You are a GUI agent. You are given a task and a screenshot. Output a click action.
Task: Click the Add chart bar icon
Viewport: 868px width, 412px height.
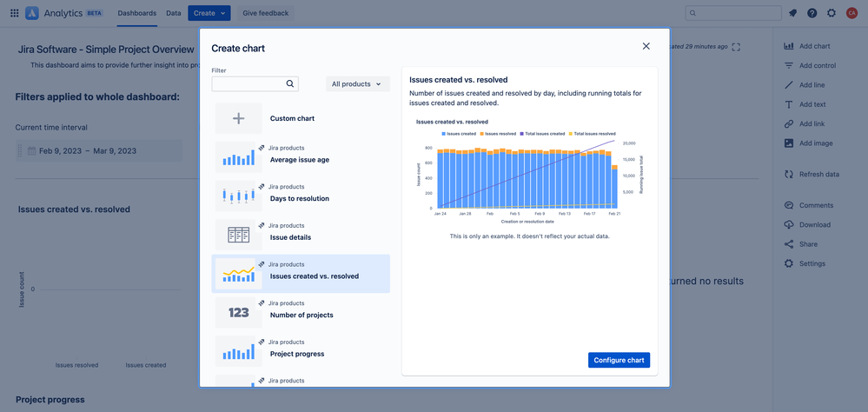click(x=789, y=46)
